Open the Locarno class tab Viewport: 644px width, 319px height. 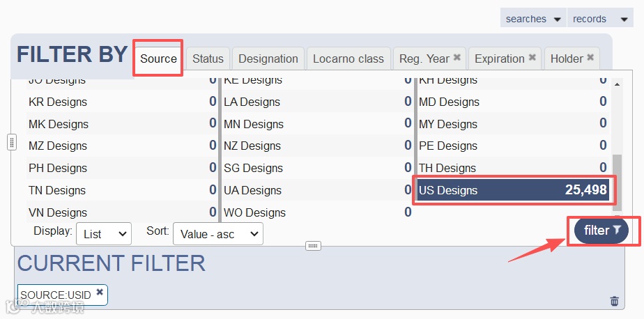click(x=348, y=59)
